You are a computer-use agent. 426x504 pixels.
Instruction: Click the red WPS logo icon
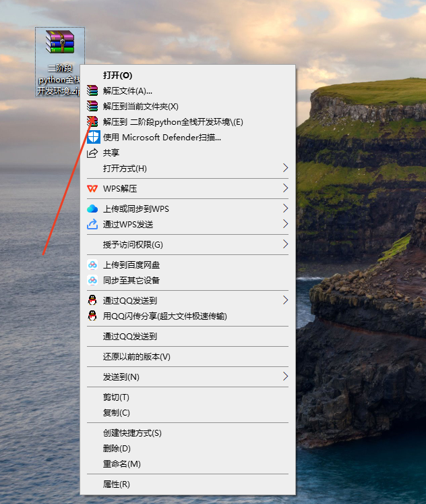coord(92,189)
